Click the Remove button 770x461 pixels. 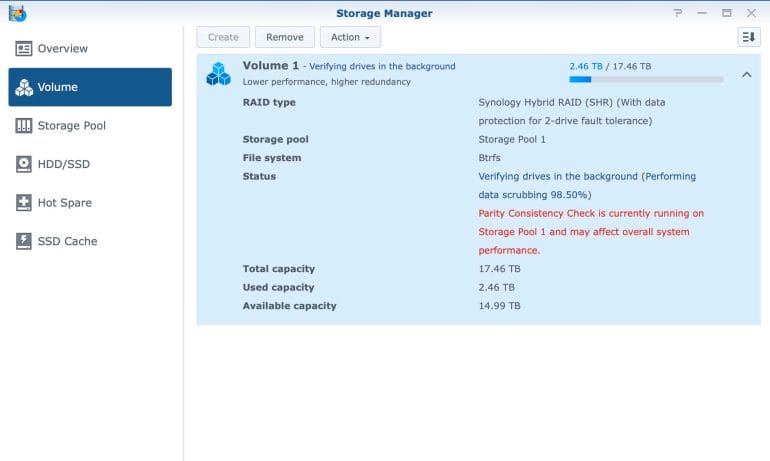pyautogui.click(x=285, y=37)
